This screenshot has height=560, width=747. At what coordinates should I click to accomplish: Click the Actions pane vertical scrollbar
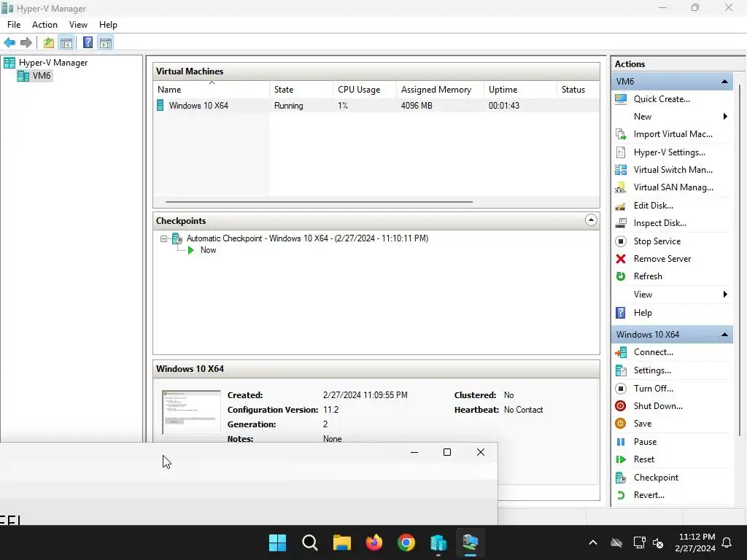[x=740, y=260]
